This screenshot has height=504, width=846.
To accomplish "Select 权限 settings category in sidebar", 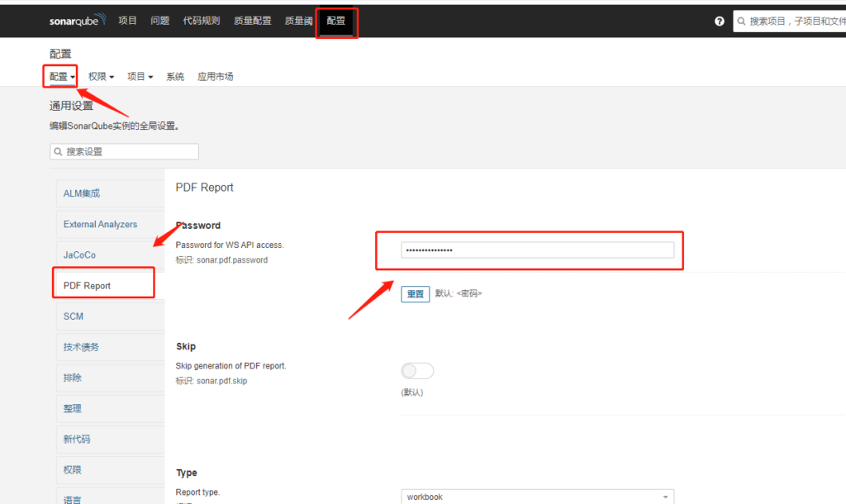I will tap(110, 470).
